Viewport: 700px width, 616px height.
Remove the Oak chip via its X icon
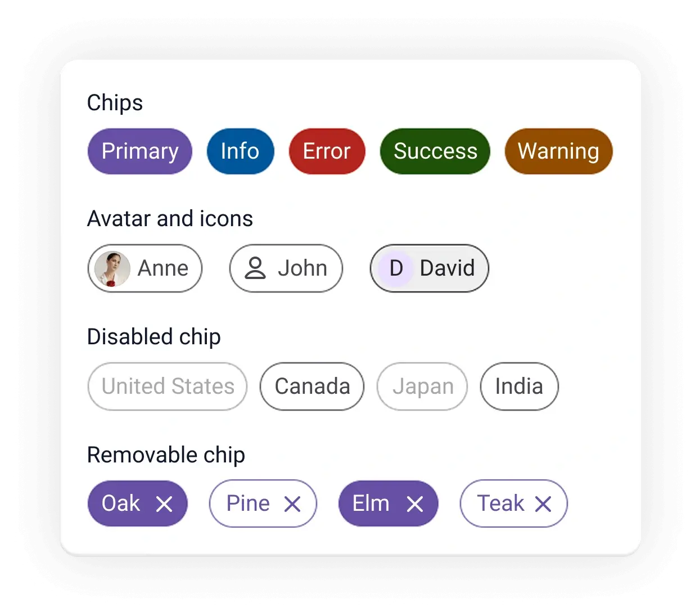pos(165,504)
